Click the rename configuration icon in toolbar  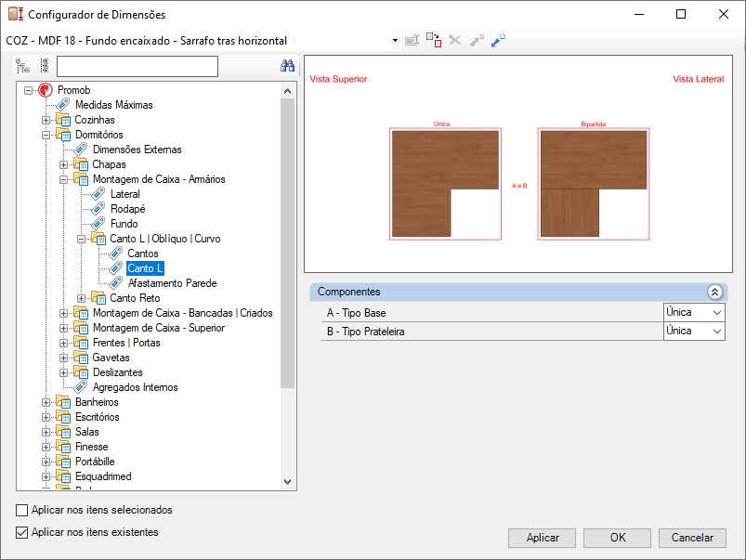point(412,41)
